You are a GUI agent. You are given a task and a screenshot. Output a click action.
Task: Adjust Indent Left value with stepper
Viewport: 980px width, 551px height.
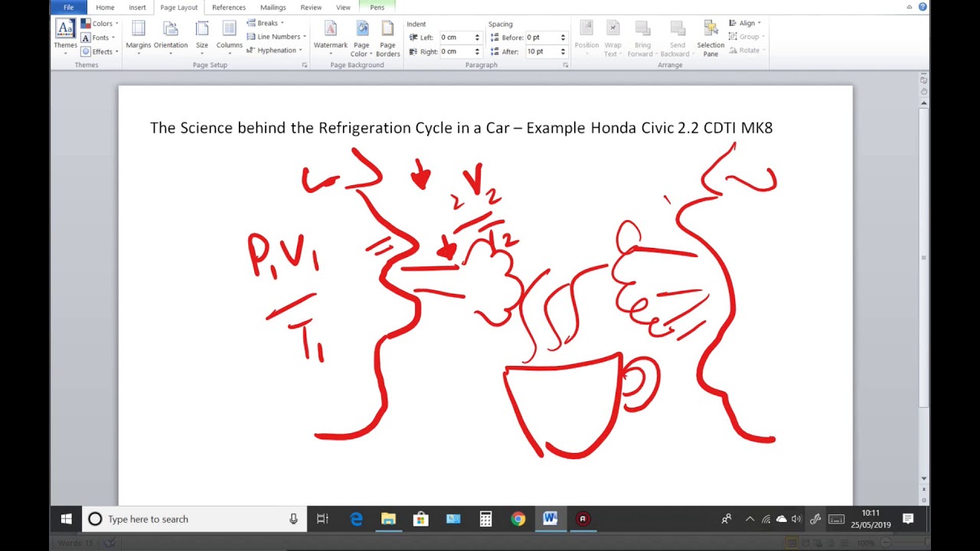pyautogui.click(x=477, y=37)
